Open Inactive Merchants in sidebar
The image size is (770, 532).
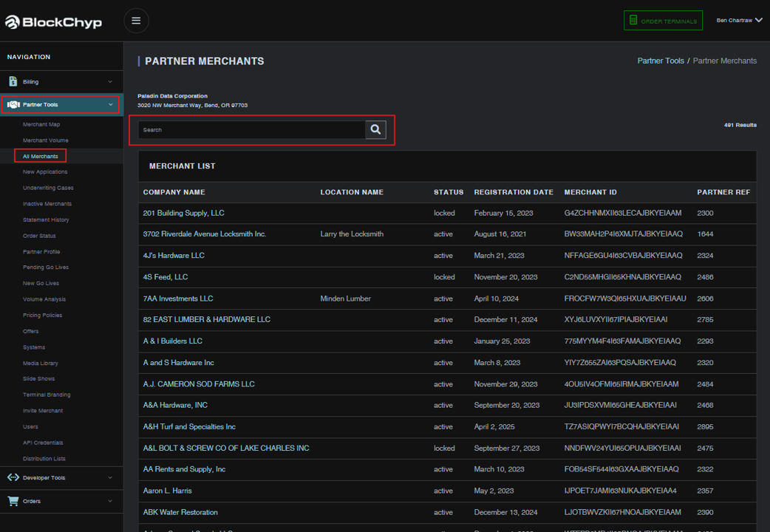tap(47, 204)
